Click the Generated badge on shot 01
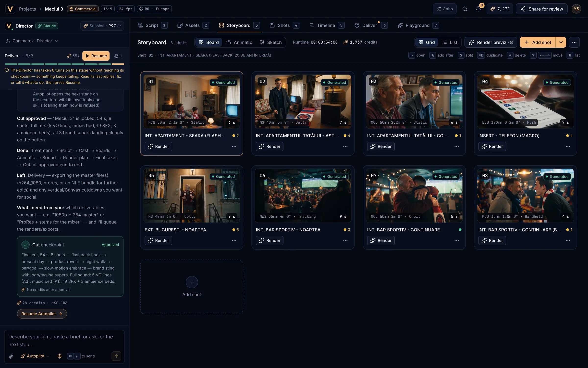Image resolution: width=588 pixels, height=368 pixels. 223,82
